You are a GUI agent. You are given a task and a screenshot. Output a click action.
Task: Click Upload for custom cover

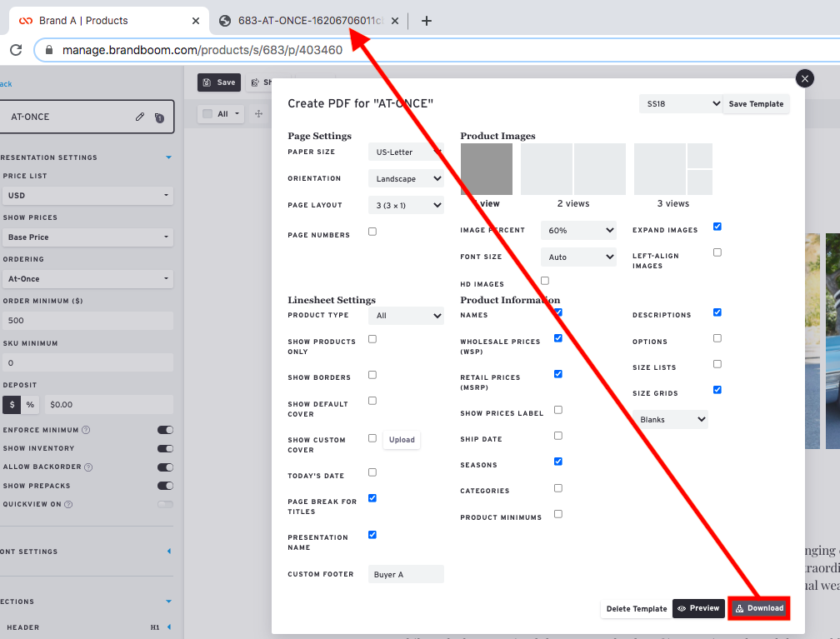(x=402, y=440)
